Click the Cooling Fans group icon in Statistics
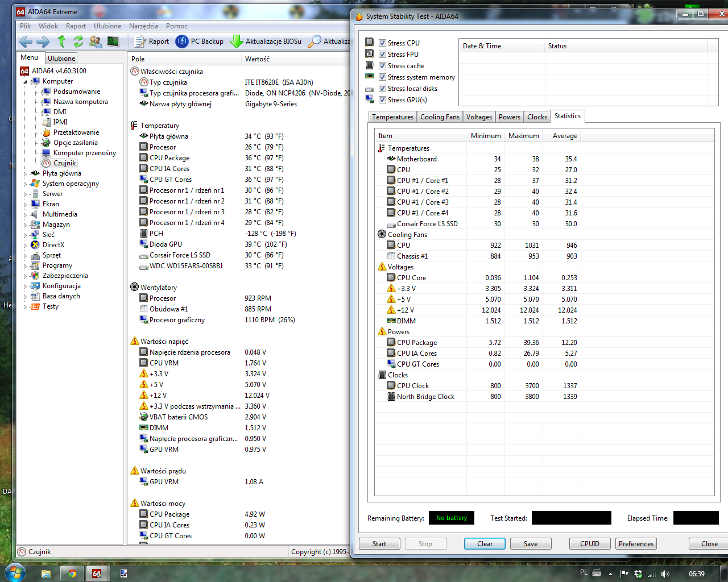Viewport: 728px width, 582px height. [382, 234]
